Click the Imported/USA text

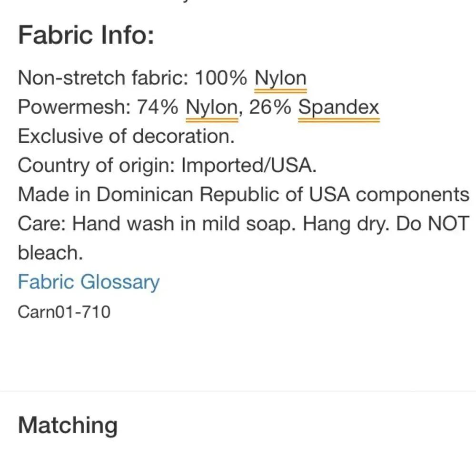click(249, 166)
